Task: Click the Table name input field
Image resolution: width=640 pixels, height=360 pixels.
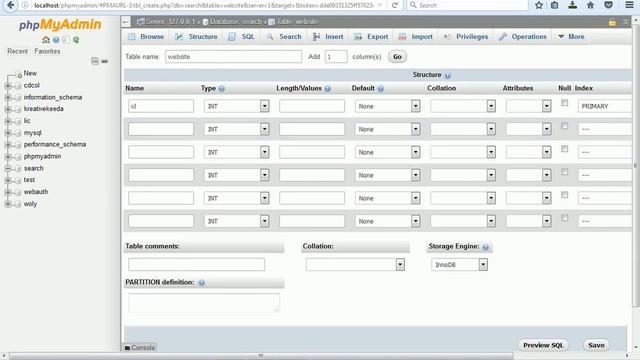Action: [x=233, y=57]
